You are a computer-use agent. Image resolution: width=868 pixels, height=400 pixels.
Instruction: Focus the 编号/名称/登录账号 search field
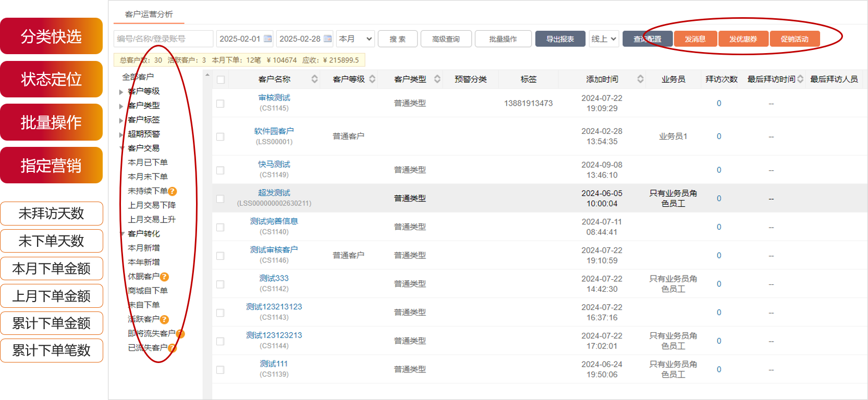point(163,39)
